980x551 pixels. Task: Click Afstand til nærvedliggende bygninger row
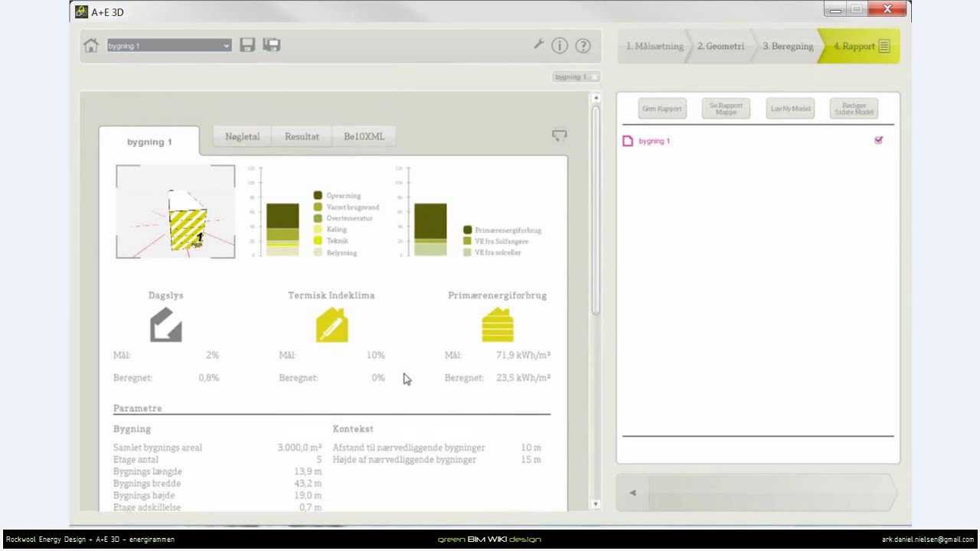(x=437, y=448)
